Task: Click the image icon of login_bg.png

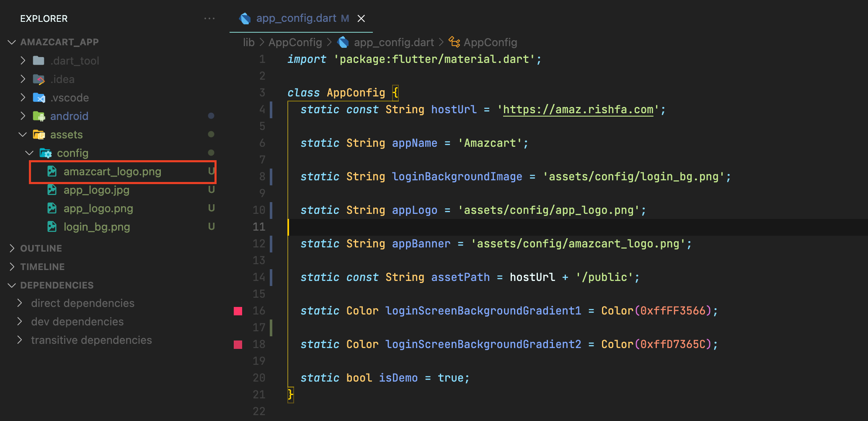Action: [52, 227]
